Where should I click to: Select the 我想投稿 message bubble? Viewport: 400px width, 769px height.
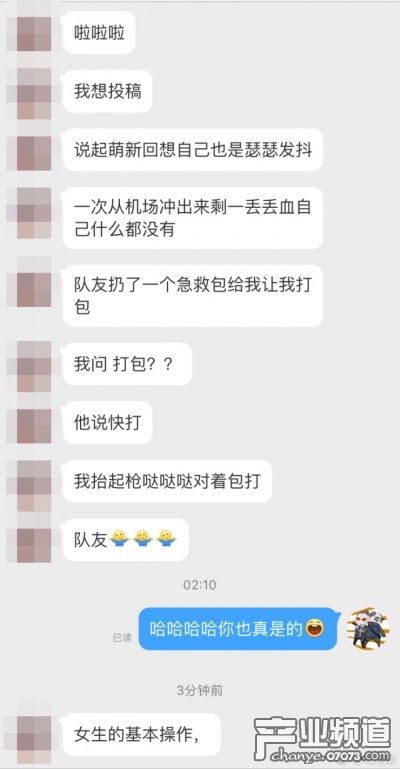tap(107, 91)
